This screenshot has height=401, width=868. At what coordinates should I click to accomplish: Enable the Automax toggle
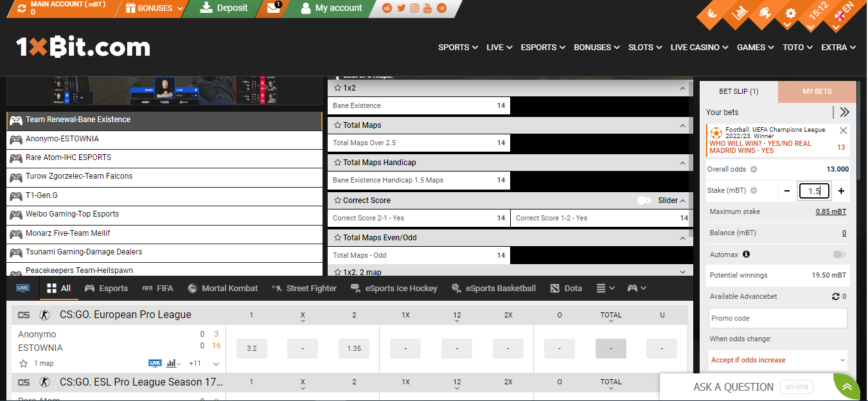(839, 254)
